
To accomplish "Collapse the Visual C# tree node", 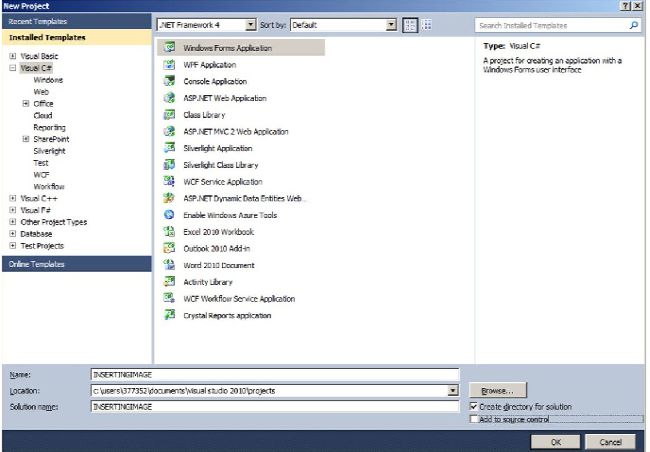I will point(13,68).
